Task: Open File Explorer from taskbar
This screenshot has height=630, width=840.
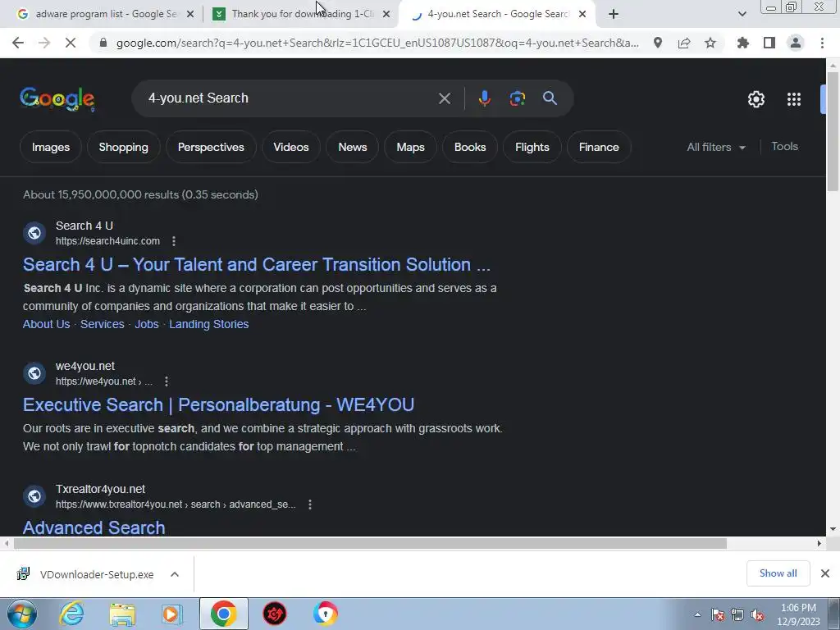Action: [x=122, y=614]
